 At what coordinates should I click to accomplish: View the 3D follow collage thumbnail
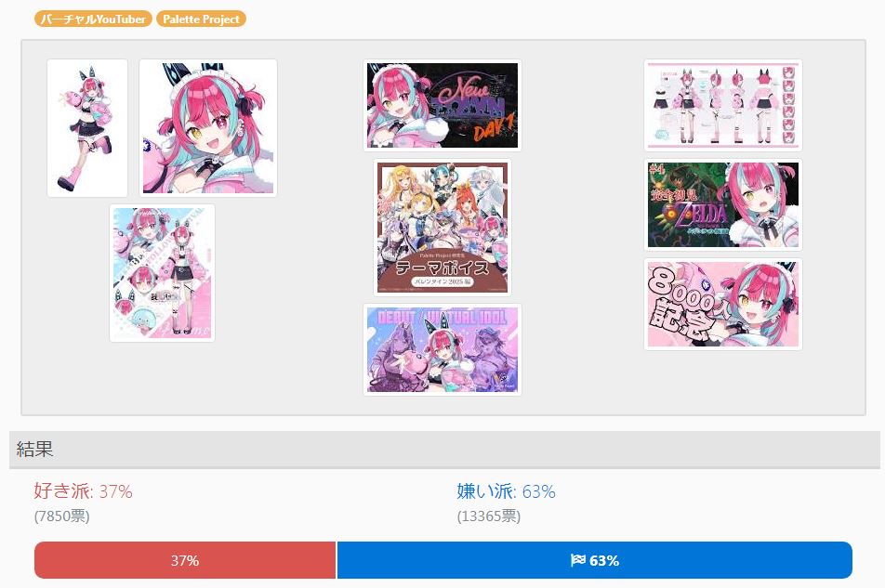click(x=162, y=273)
